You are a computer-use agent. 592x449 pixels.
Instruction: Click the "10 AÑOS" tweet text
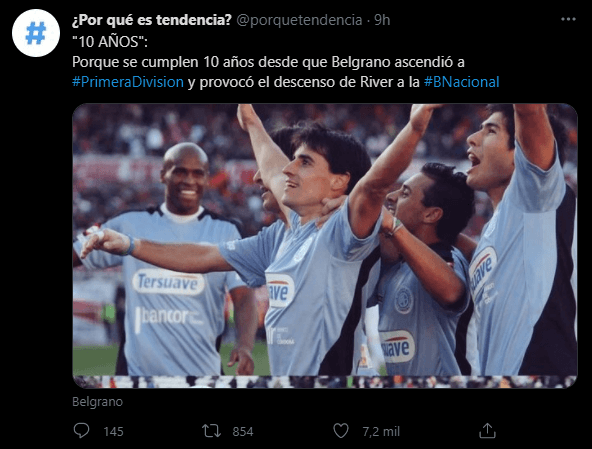[x=110, y=42]
